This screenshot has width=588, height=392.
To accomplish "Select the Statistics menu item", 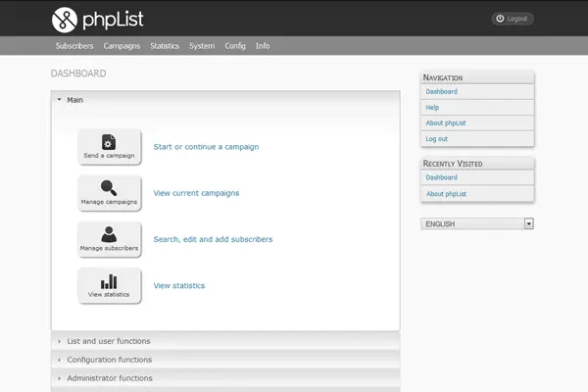I will [165, 46].
